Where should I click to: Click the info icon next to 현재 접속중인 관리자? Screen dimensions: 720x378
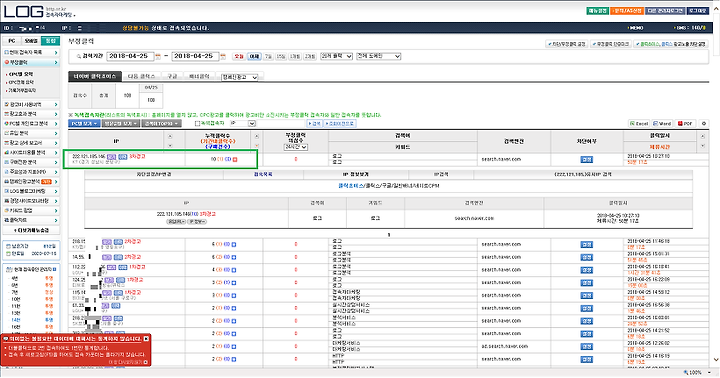55,269
